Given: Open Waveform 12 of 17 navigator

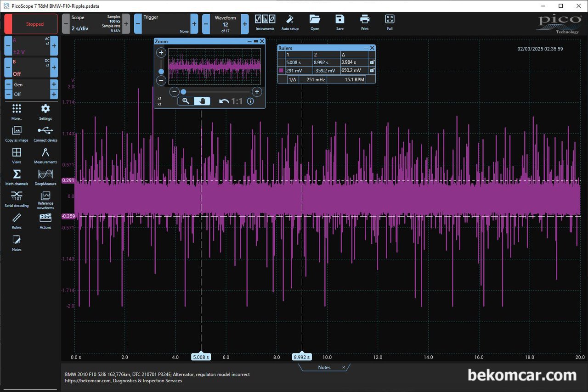Looking at the screenshot, I should 225,24.
